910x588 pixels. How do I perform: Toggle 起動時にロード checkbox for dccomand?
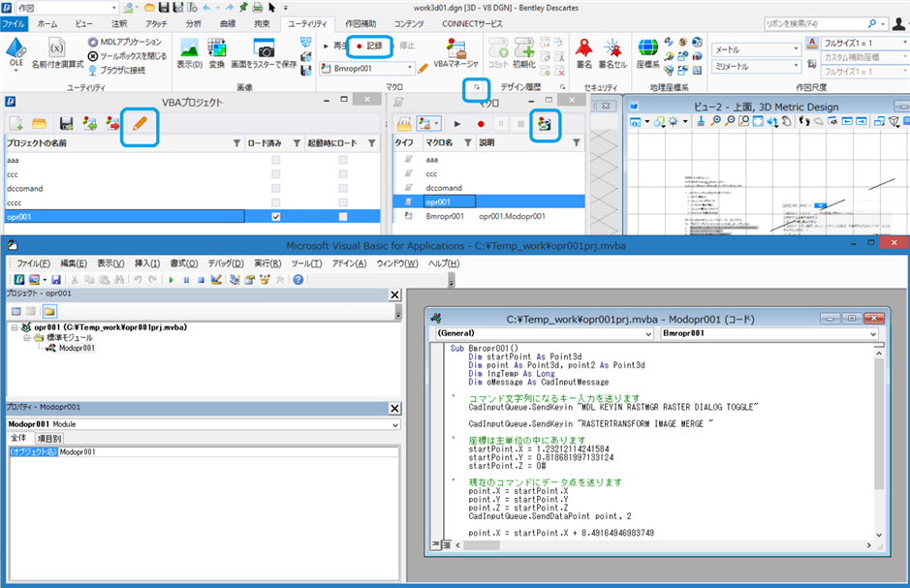343,189
